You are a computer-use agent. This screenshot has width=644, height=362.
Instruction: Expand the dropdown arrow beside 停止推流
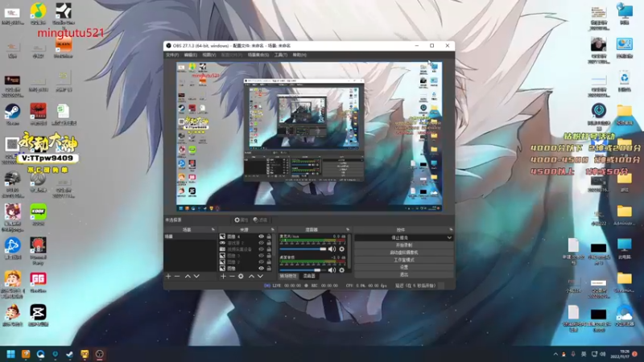coord(449,237)
